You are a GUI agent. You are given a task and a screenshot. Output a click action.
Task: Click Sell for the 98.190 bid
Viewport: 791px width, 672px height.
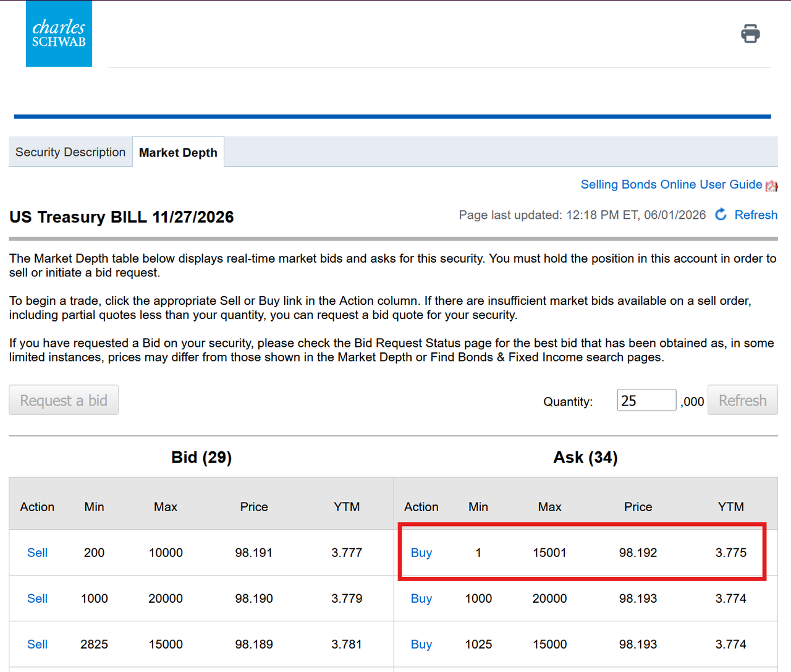tap(37, 598)
